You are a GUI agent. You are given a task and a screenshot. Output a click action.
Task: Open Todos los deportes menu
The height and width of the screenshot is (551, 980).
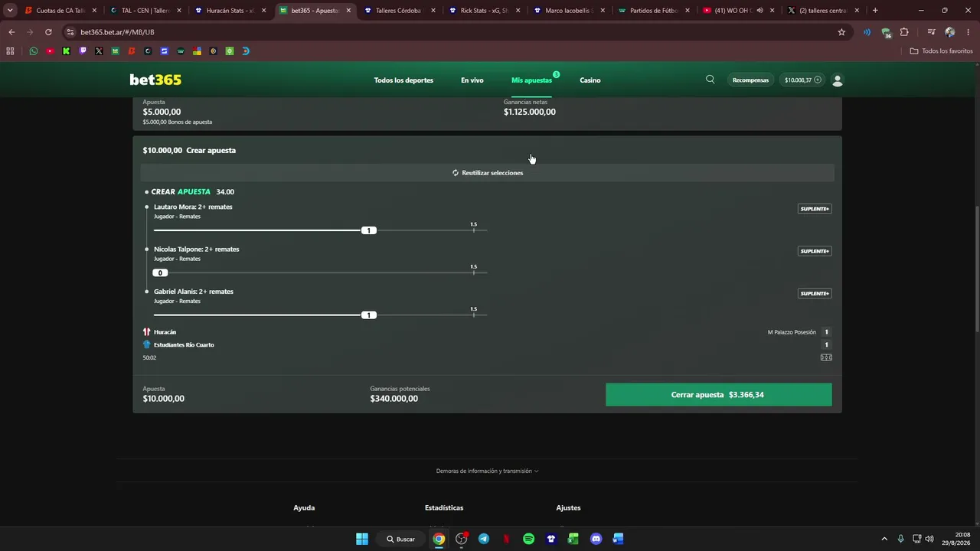[x=403, y=80]
